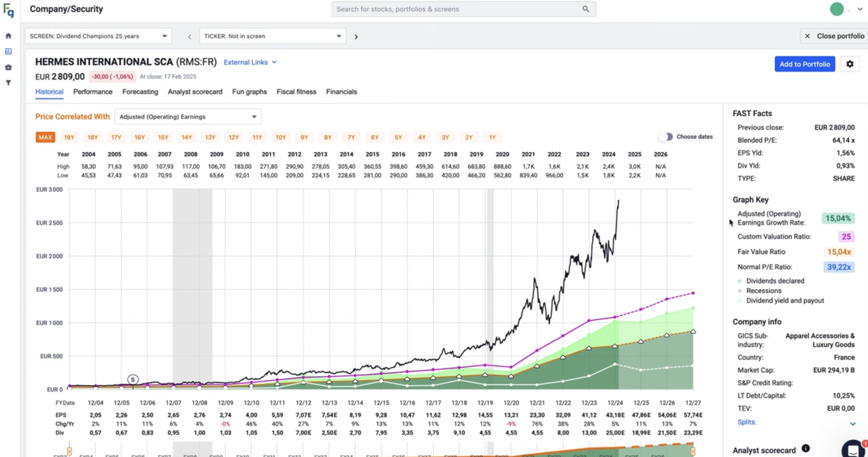This screenshot has width=868, height=457.
Task: Click the X icon on Close portfolio
Action: [x=807, y=36]
